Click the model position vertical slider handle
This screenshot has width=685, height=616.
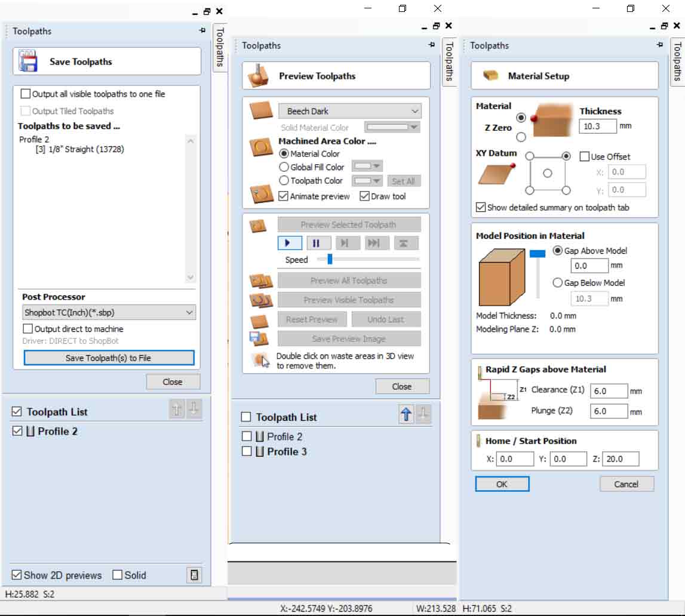point(537,254)
